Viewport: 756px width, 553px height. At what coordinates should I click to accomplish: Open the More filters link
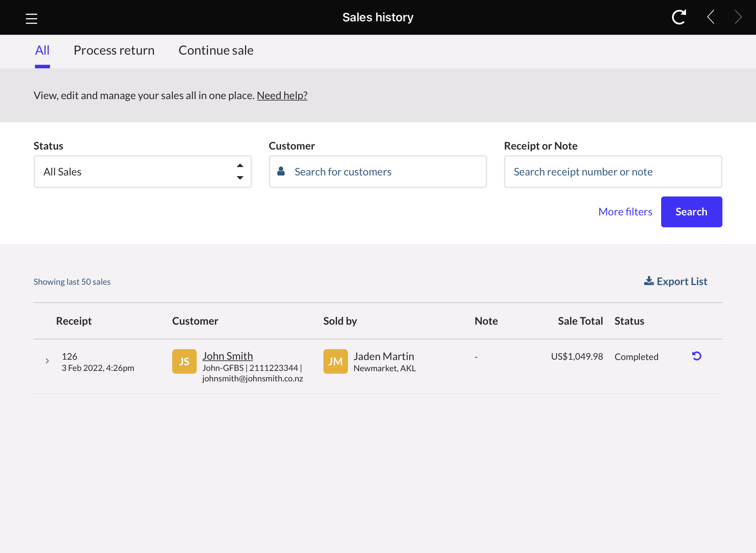click(625, 212)
